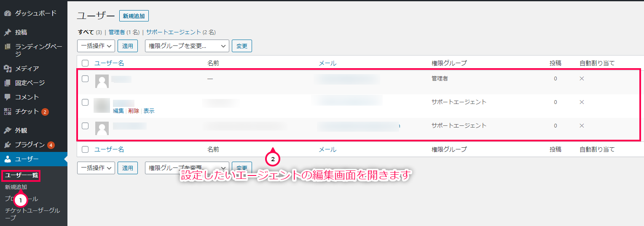Open the 一括操作 dropdown above the table
This screenshot has width=644, height=226.
[96, 46]
